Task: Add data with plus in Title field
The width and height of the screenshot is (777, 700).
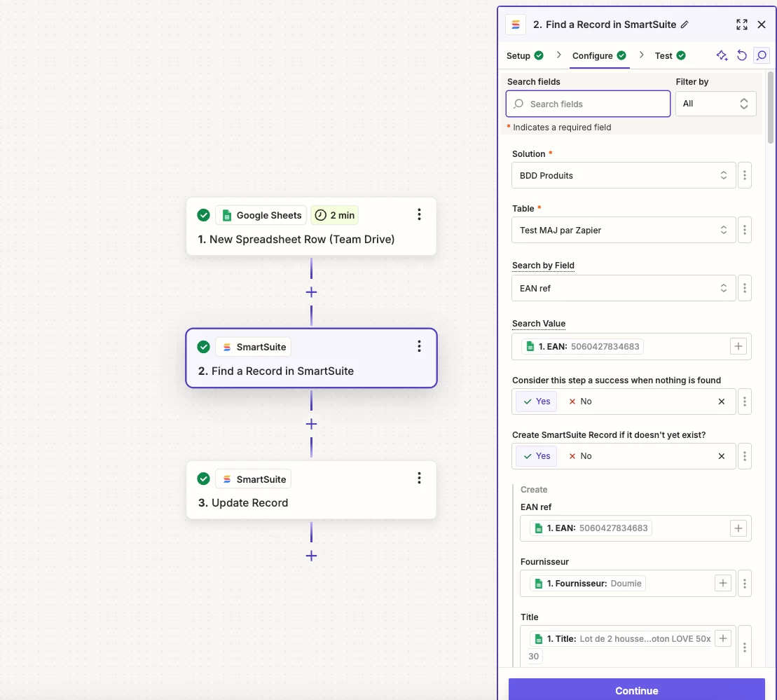Action: (722, 638)
